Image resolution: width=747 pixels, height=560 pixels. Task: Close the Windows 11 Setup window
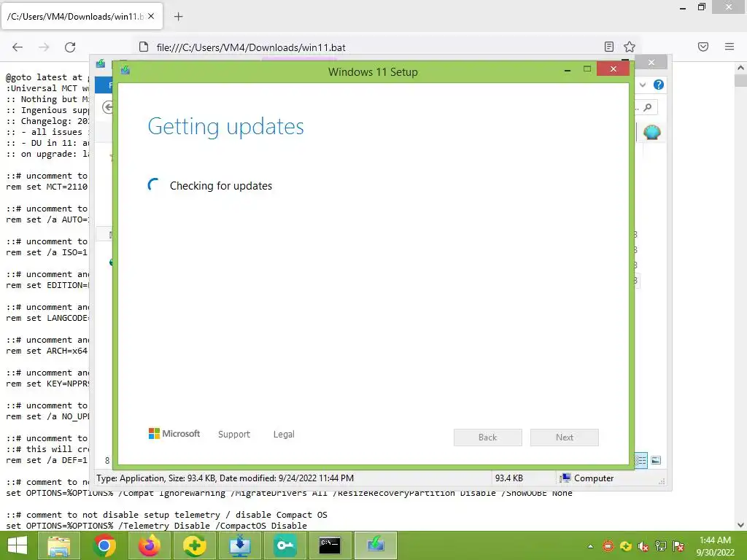[613, 69]
